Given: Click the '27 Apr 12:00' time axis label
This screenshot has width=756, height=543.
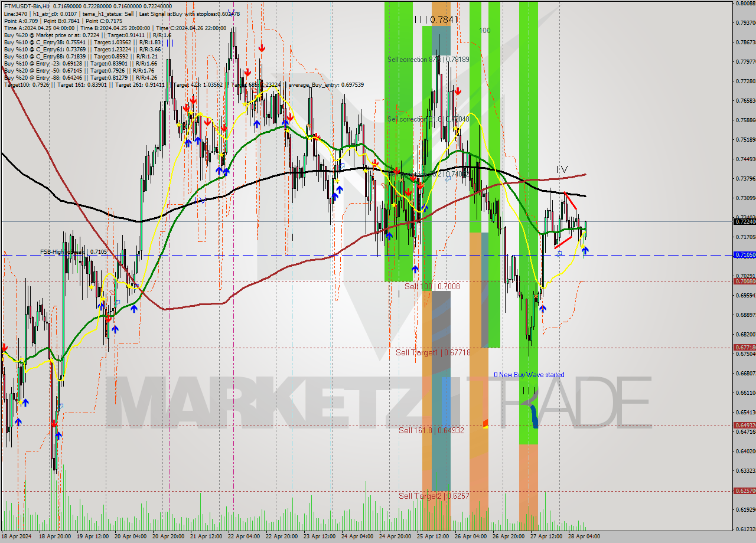Looking at the screenshot, I should (x=546, y=537).
